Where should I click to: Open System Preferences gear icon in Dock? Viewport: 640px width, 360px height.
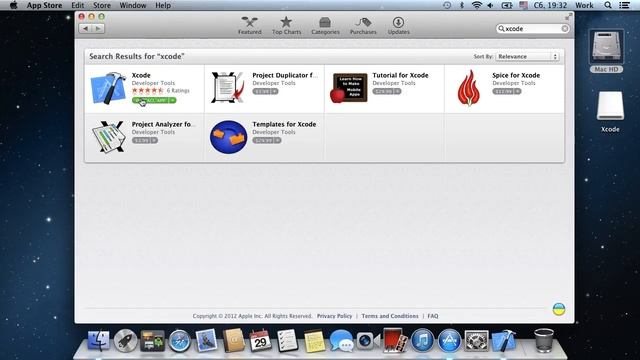click(x=476, y=341)
